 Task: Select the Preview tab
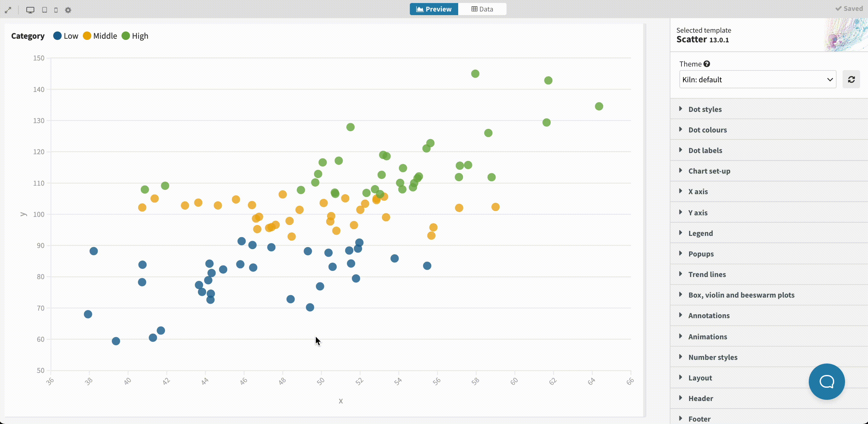[434, 9]
